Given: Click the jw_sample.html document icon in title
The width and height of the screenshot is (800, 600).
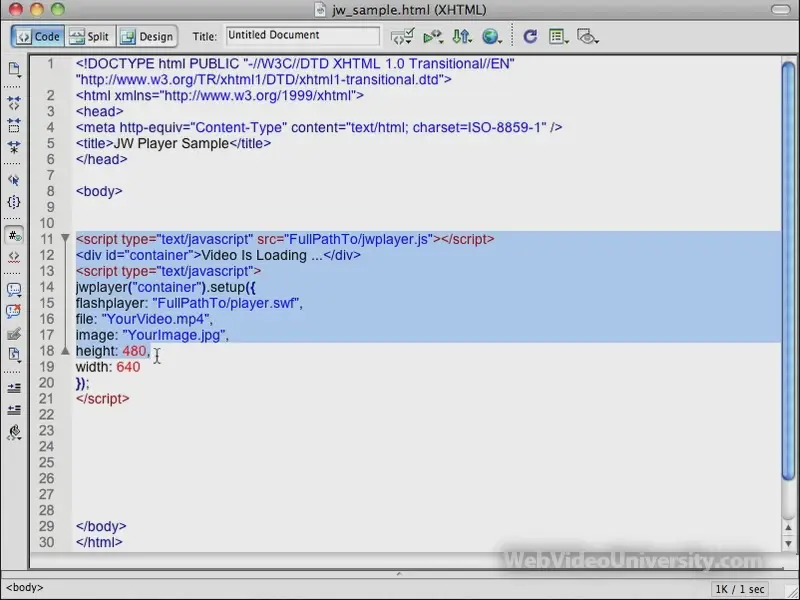Looking at the screenshot, I should pos(320,10).
